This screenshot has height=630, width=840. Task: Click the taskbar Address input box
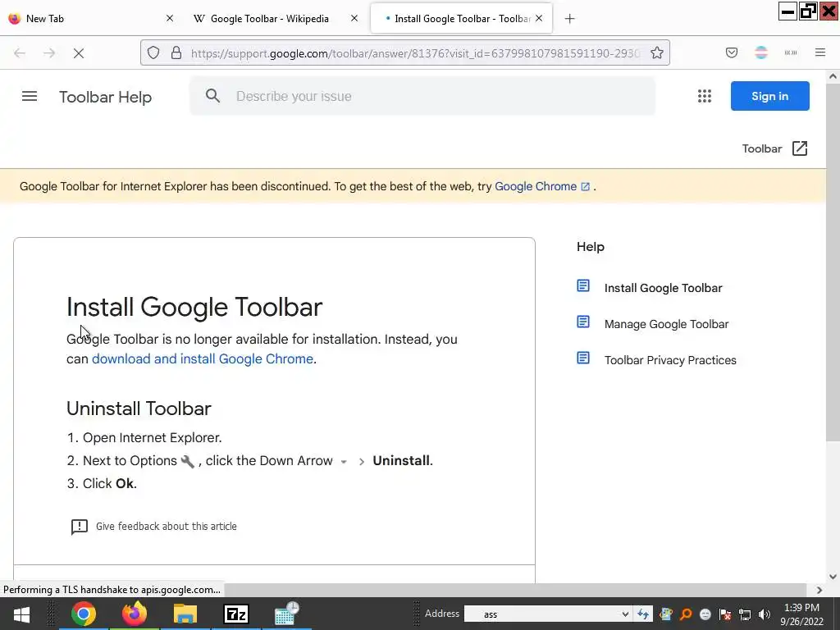click(541, 614)
